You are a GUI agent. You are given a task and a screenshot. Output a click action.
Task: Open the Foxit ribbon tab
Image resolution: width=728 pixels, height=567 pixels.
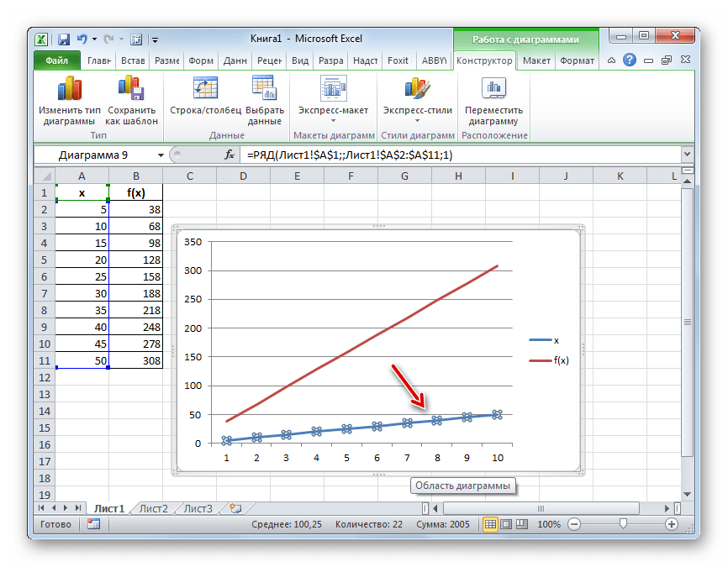[x=398, y=60]
